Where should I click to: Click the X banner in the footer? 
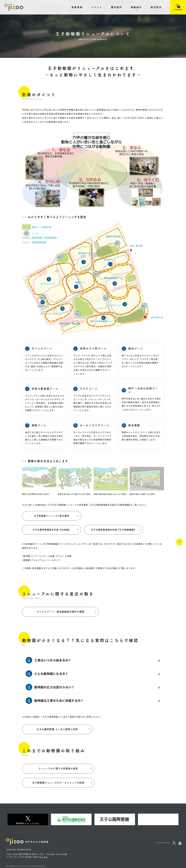coord(28,819)
